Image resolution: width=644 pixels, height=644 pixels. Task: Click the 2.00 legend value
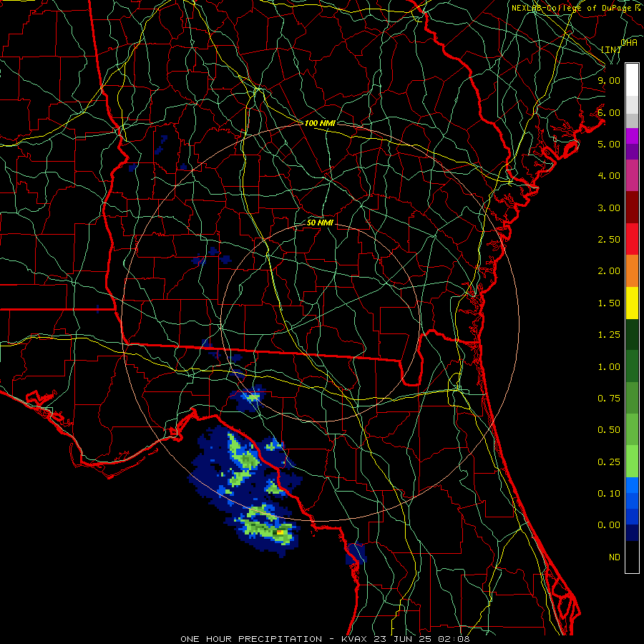[x=609, y=271]
